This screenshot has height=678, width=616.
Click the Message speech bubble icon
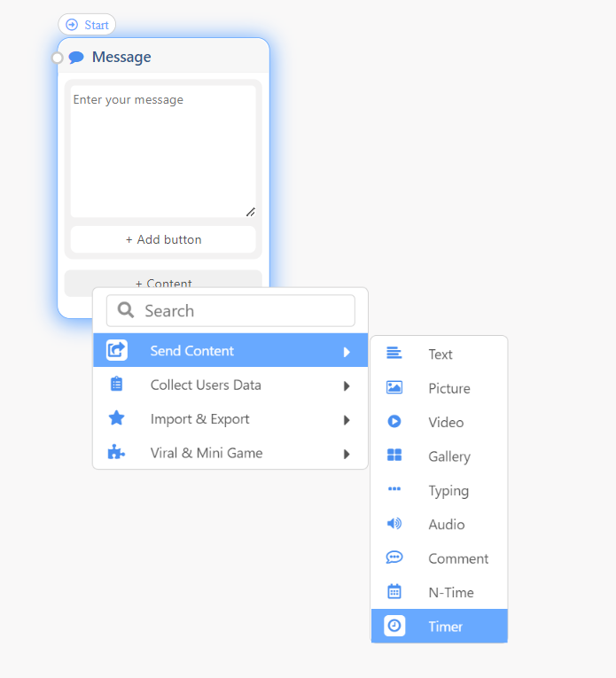76,57
